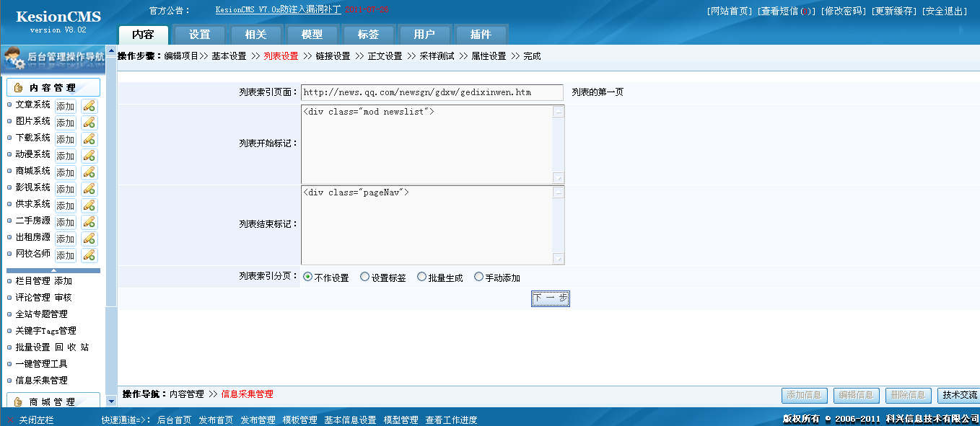Click the 技术交流 button

pyautogui.click(x=961, y=395)
